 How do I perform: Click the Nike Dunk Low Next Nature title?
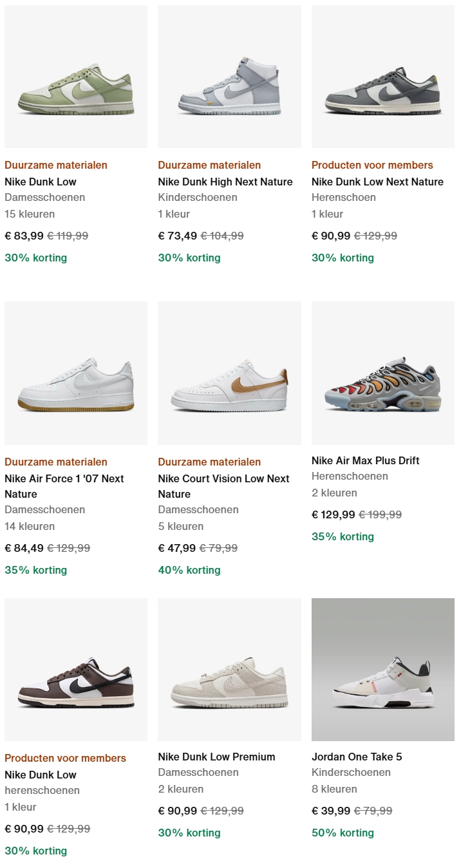377,182
